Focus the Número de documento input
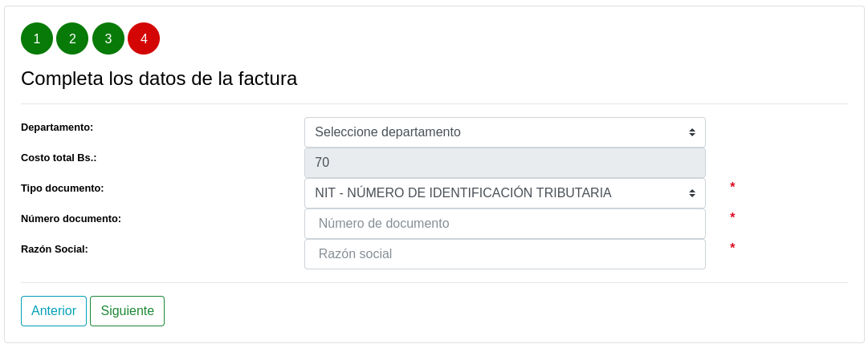This screenshot has width=868, height=348. point(504,224)
